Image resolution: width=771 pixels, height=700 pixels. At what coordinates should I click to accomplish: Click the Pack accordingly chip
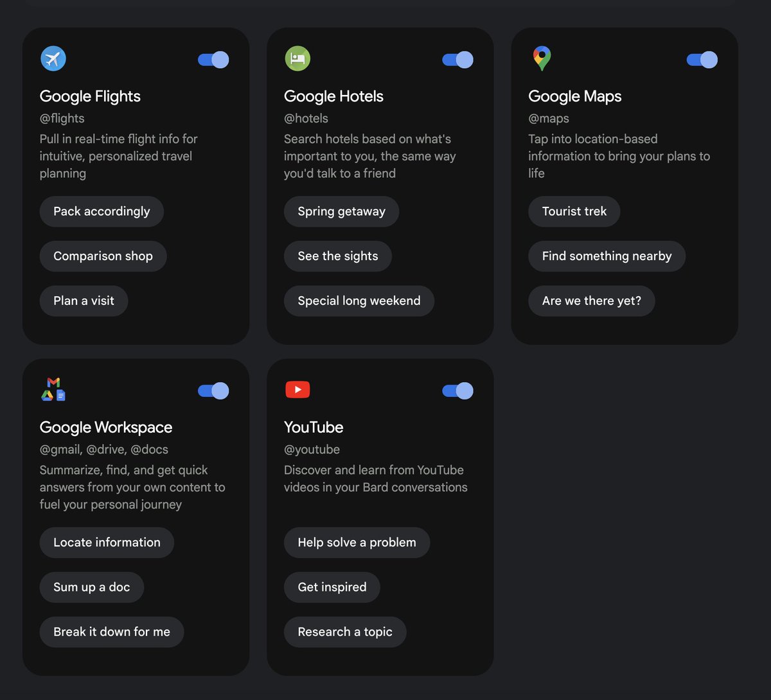tap(102, 211)
